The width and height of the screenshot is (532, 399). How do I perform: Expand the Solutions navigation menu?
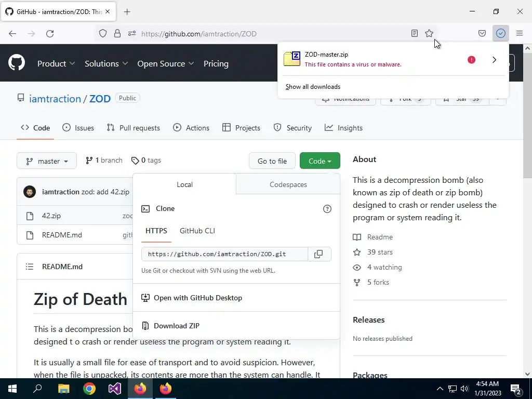106,63
